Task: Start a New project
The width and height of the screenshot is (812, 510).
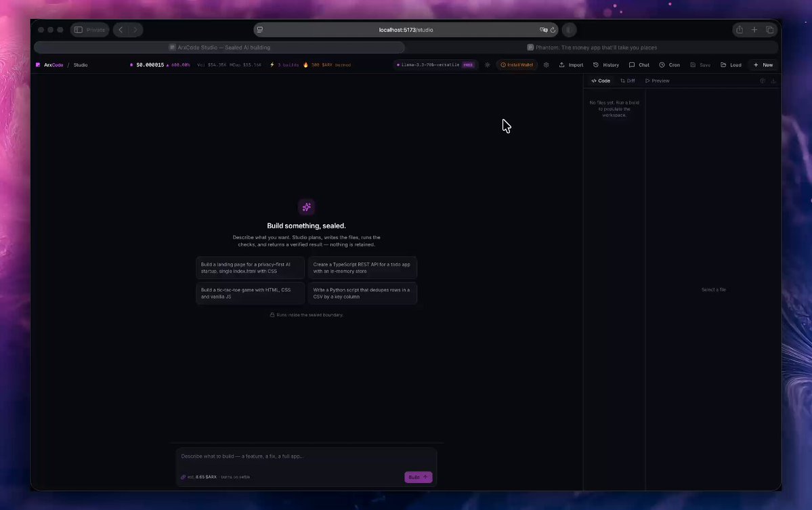Action: 763,65
